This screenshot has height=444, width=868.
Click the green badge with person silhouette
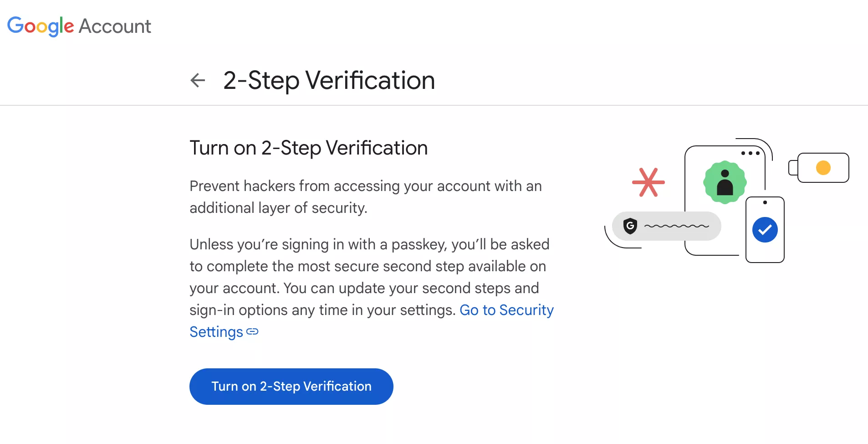725,182
